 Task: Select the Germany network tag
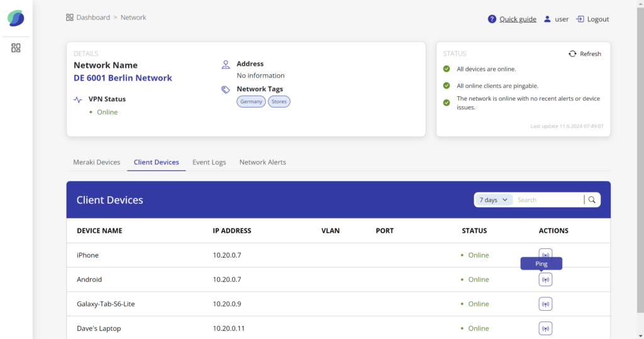pyautogui.click(x=251, y=101)
